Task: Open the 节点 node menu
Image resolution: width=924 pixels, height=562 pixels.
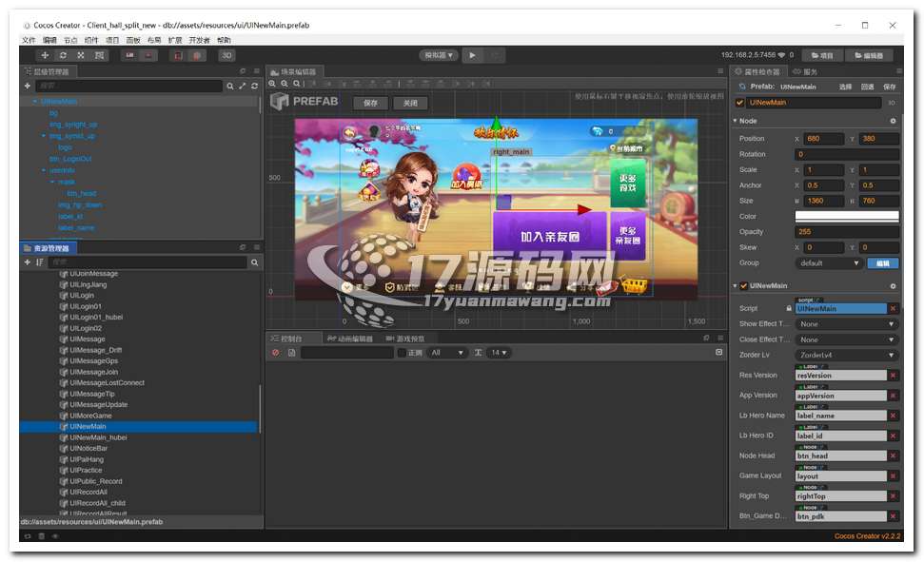Action: click(x=70, y=40)
